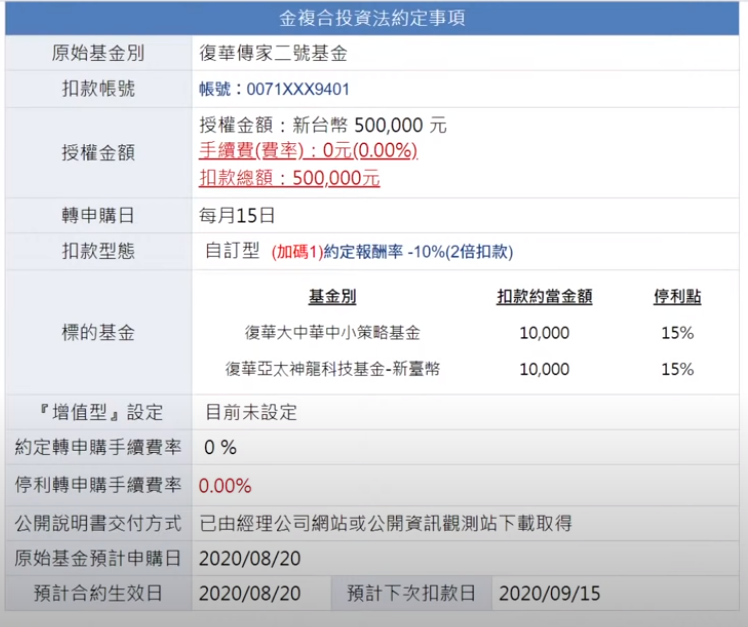Screen dimensions: 748x627
Task: Click 15% stop-profit for 復華亞太神龍科技基金
Action: pos(677,369)
